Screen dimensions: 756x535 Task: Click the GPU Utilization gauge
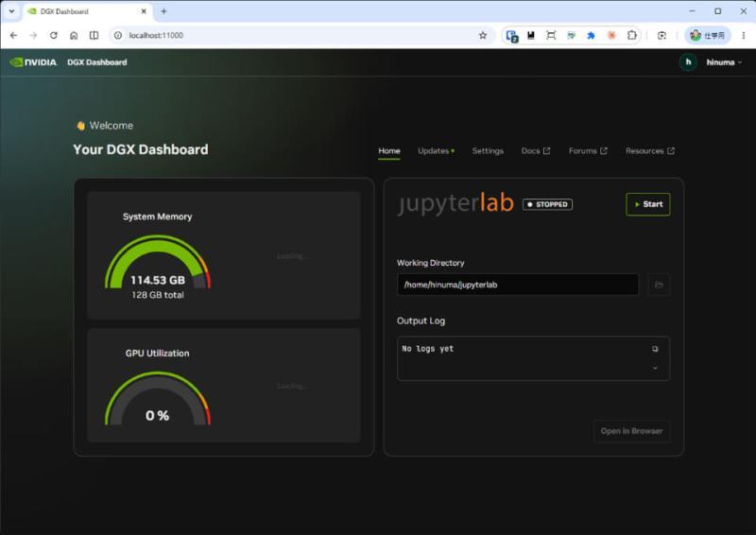tap(158, 399)
